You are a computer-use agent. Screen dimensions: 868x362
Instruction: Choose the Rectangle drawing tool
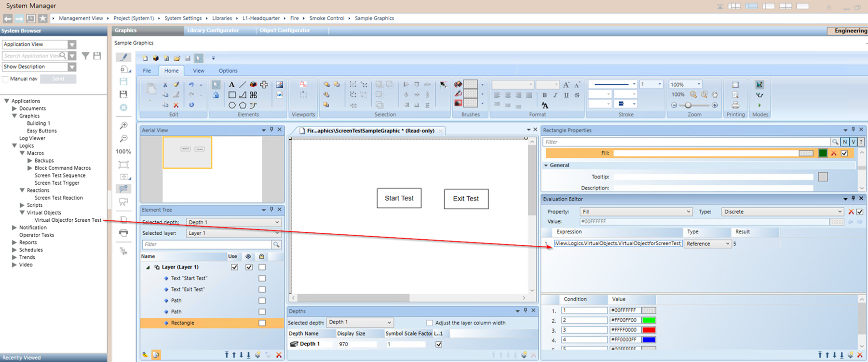(x=232, y=95)
